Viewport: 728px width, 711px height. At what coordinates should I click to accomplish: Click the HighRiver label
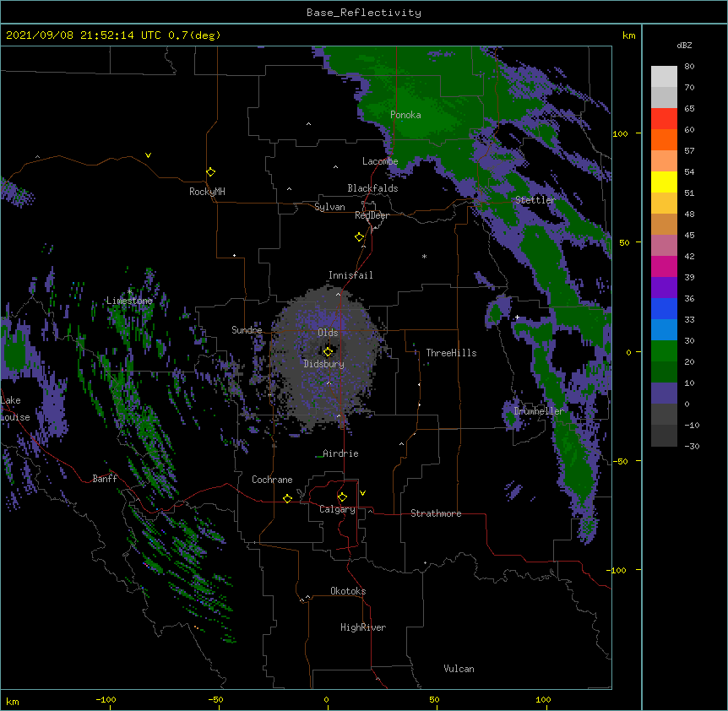[363, 627]
